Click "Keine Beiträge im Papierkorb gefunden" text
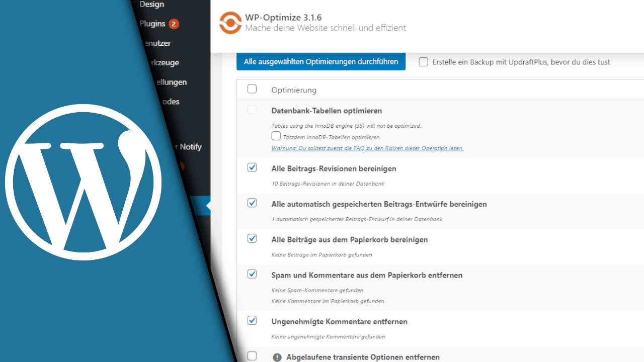This screenshot has width=644, height=362. point(321,254)
